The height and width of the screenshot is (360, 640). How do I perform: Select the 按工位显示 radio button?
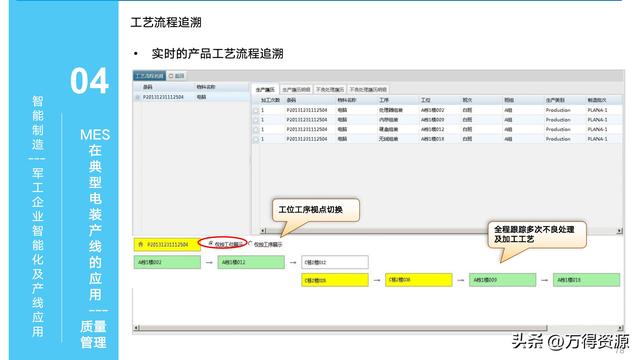(211, 243)
